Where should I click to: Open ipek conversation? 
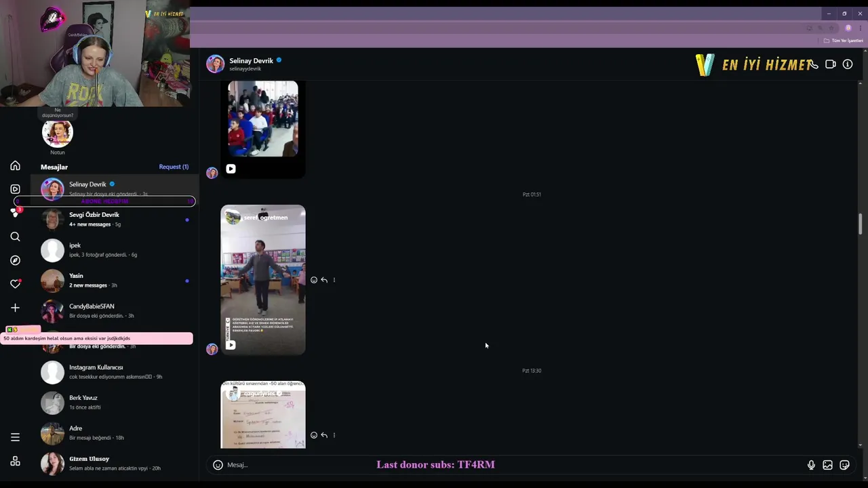click(x=115, y=250)
